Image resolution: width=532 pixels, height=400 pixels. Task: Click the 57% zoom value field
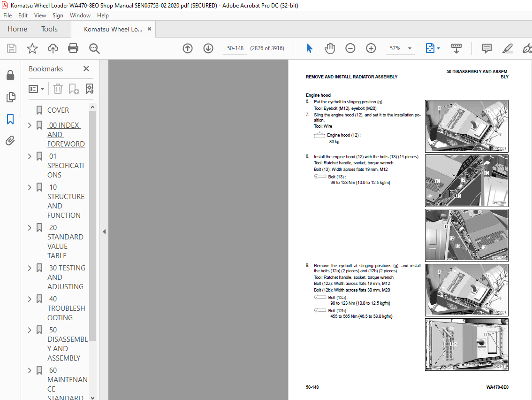point(395,48)
